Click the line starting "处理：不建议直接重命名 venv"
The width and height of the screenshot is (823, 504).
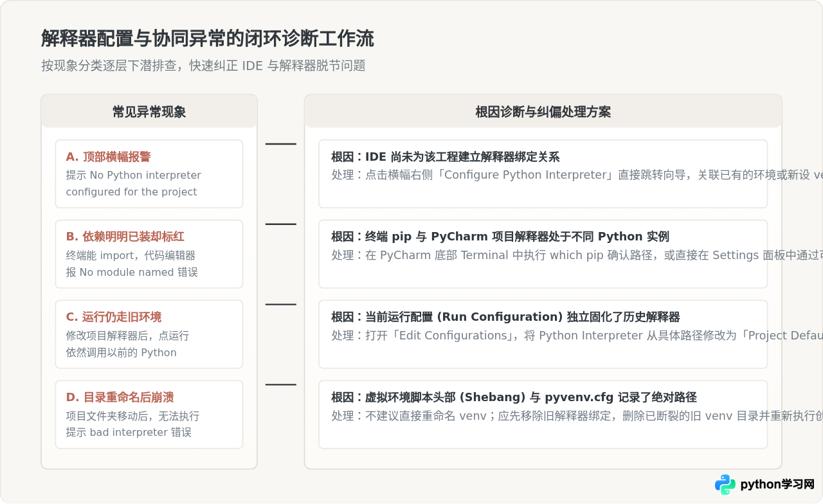(x=577, y=416)
